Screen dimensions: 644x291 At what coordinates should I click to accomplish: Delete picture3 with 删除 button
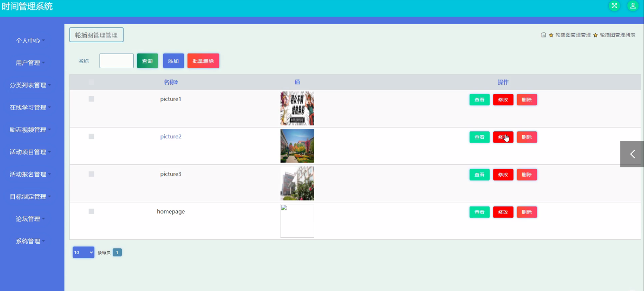point(527,174)
